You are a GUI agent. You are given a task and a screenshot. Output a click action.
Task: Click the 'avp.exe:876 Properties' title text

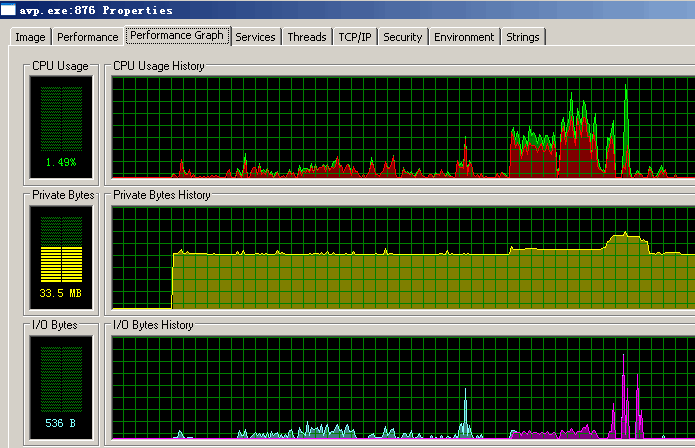[96, 10]
